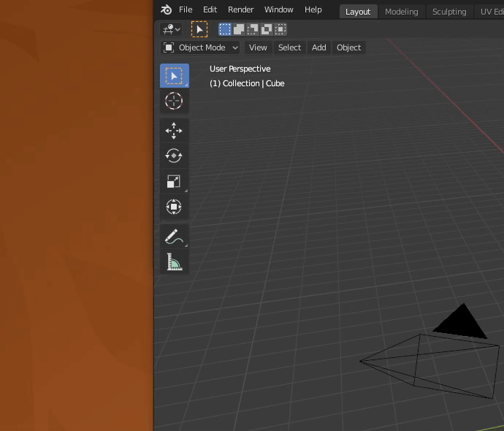504x431 pixels.
Task: Set selection mode to subtract
Action: (253, 29)
